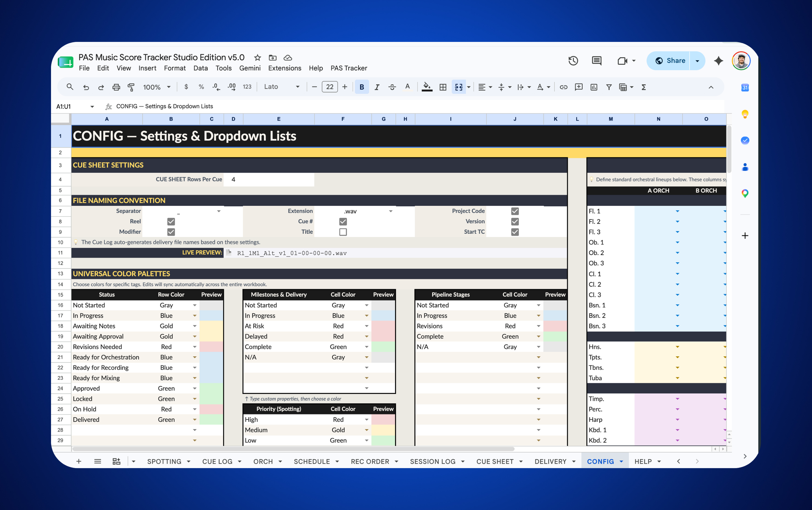Toggle Italic formatting
Screen dimensions: 812x510
click(377, 87)
